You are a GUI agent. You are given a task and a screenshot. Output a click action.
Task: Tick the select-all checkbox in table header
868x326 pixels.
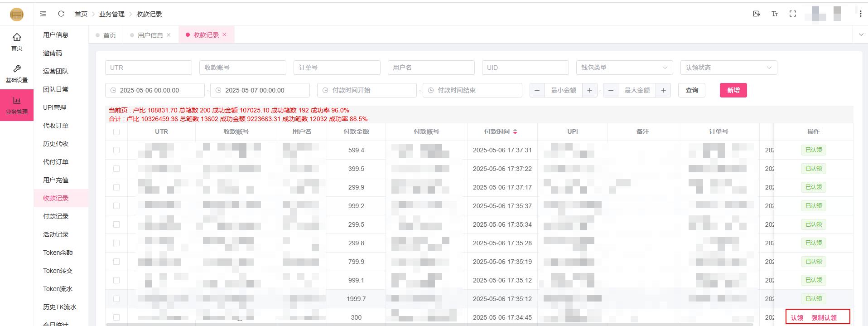coord(116,132)
